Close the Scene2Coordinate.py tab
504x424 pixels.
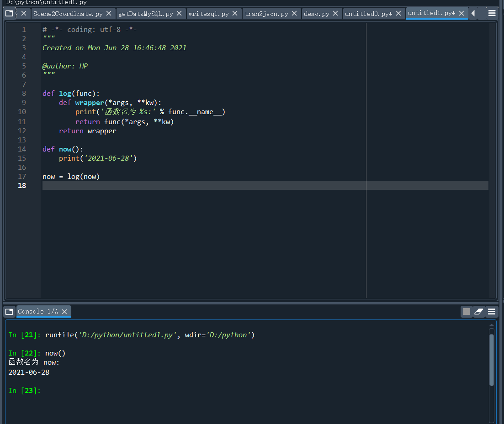[x=109, y=14]
